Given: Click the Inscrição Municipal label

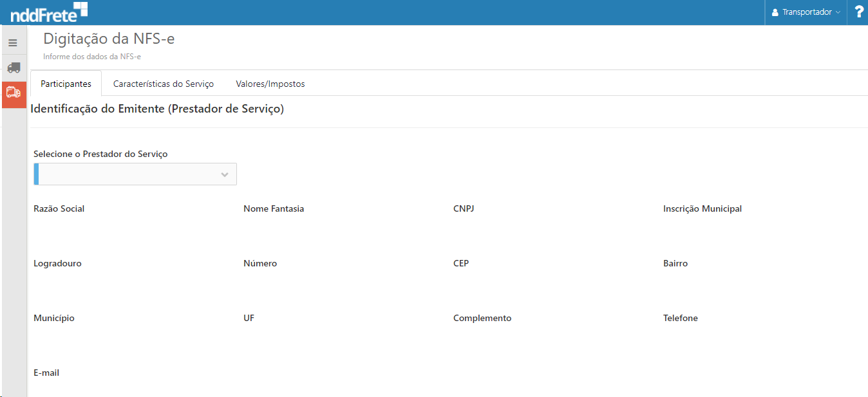Looking at the screenshot, I should coord(703,208).
